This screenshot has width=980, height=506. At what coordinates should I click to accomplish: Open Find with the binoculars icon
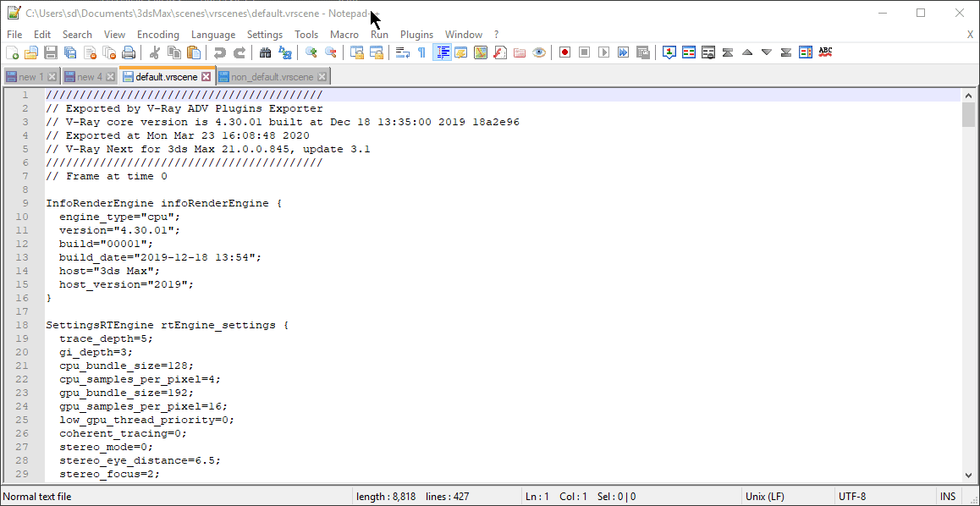pyautogui.click(x=265, y=52)
